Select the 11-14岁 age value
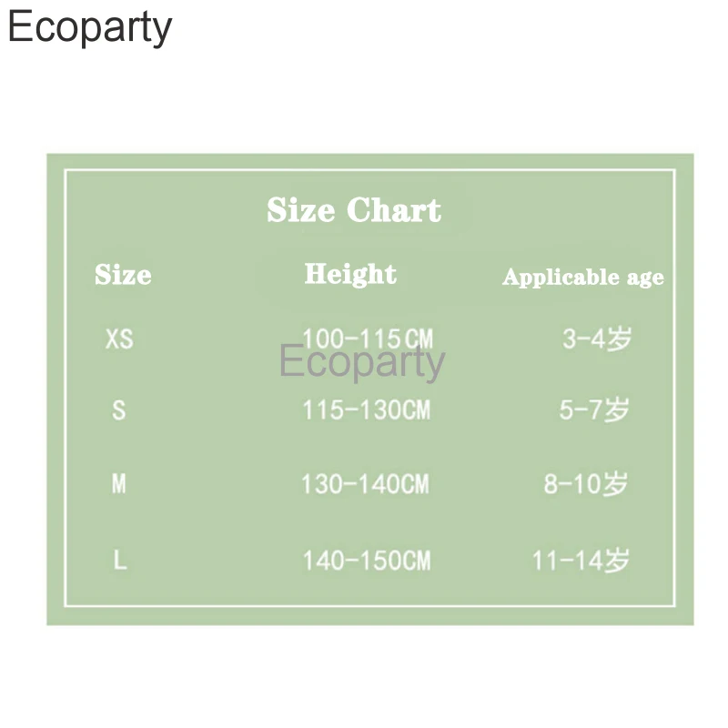This screenshot has width=728, height=728. pyautogui.click(x=581, y=561)
